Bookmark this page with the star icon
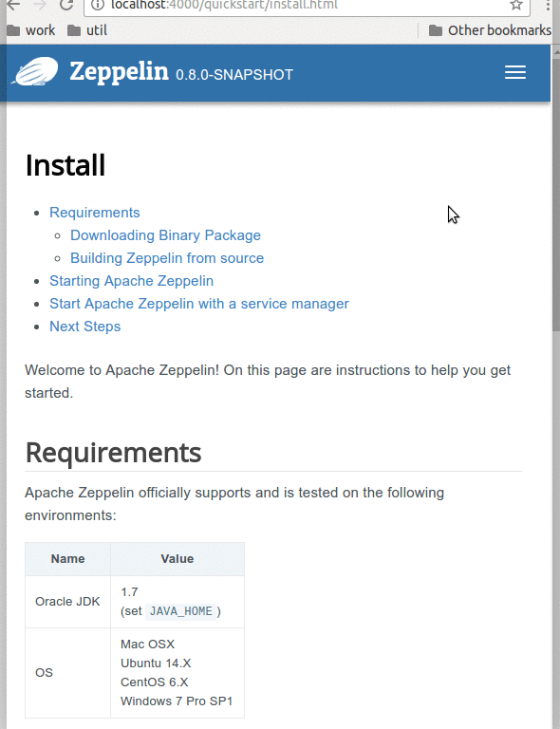 coord(515,5)
